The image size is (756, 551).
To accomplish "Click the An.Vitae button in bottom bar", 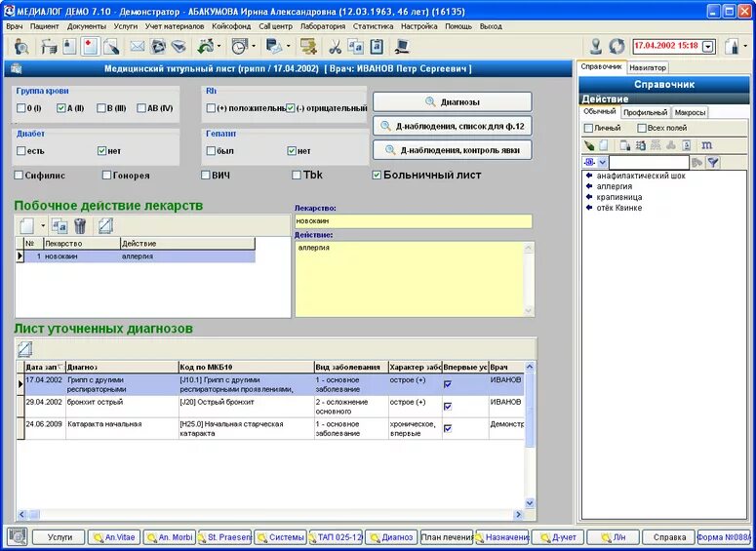I will 114,537.
